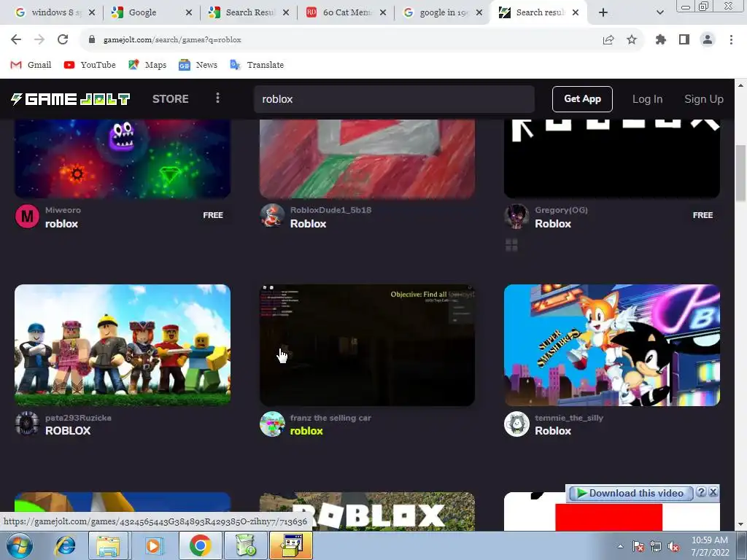This screenshot has height=560, width=747.
Task: Click the scrollbar down arrow
Action: point(740,525)
